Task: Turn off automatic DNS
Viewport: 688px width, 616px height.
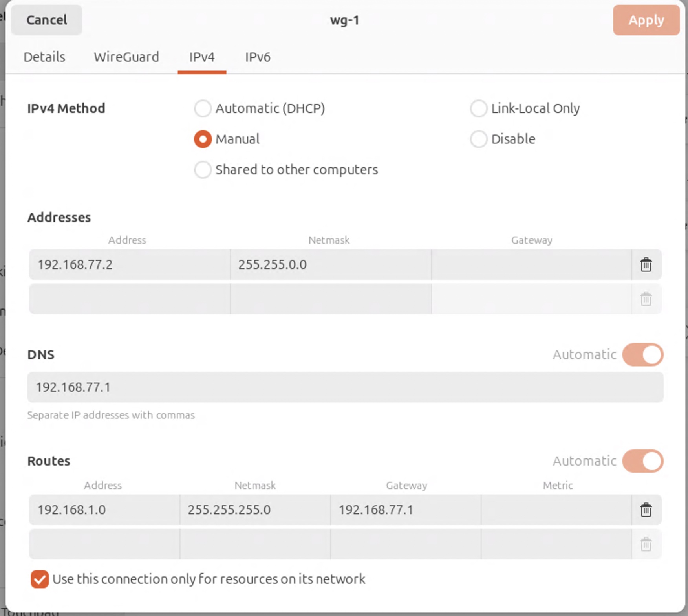Action: coord(642,354)
